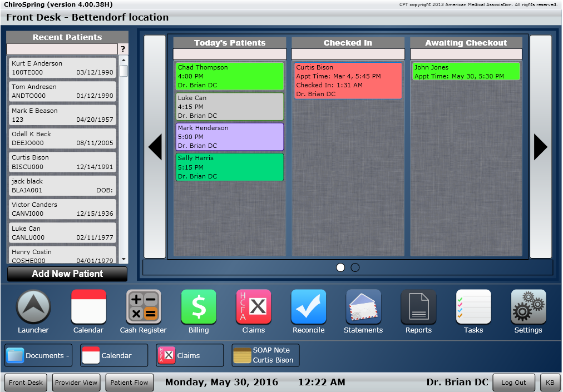
Task: Click the Log Out button
Action: click(x=513, y=382)
